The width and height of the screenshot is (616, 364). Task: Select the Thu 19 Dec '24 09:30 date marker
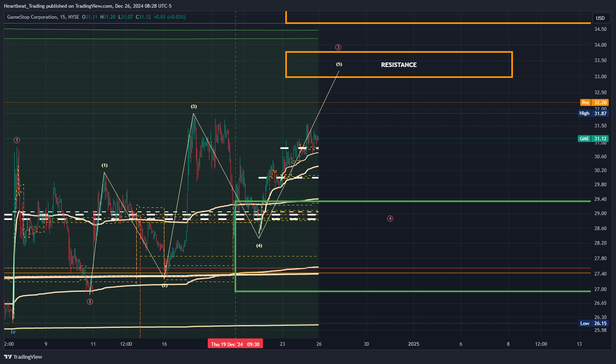click(235, 344)
